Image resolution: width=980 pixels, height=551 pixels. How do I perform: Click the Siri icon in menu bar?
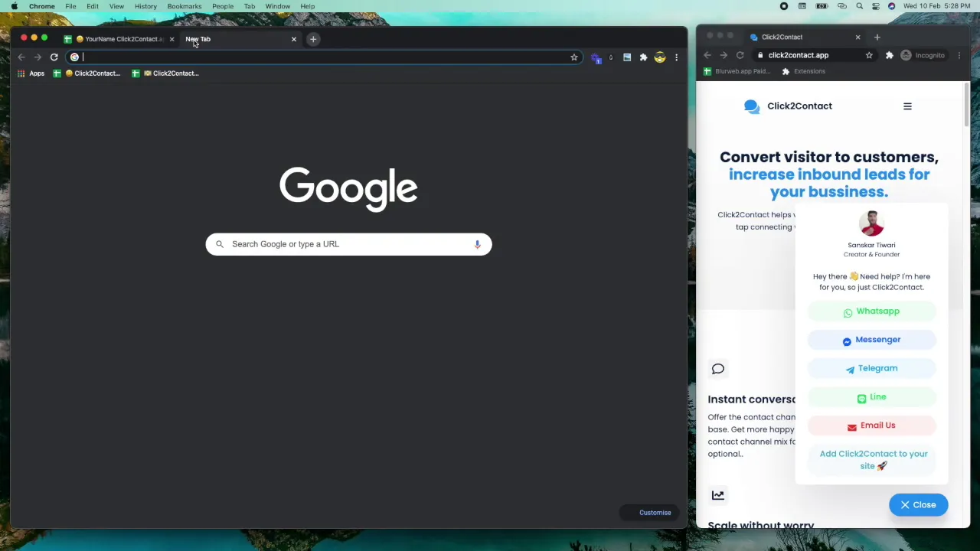coord(892,6)
